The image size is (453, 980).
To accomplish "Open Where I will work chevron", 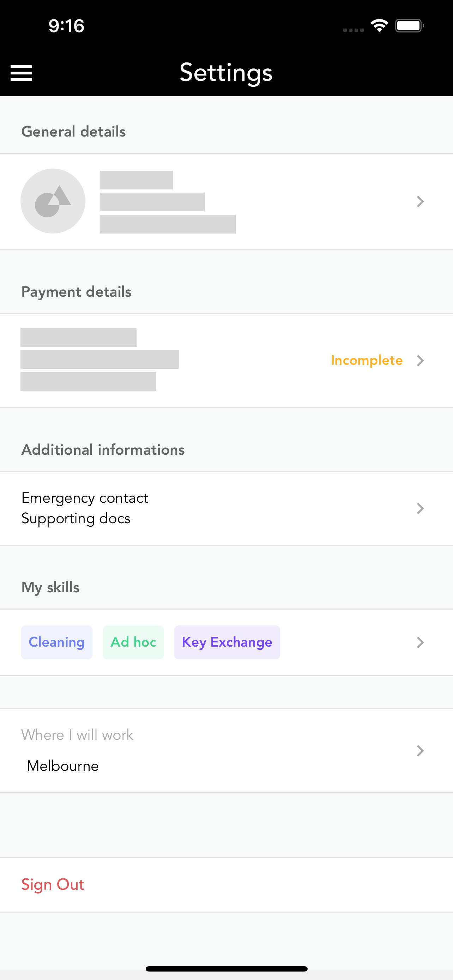I will click(420, 751).
